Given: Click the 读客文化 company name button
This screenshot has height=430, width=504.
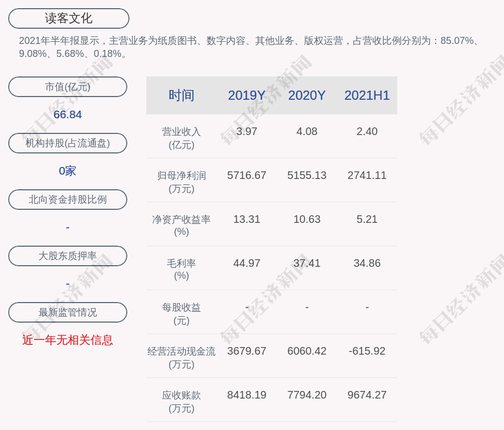Looking at the screenshot, I should point(69,18).
